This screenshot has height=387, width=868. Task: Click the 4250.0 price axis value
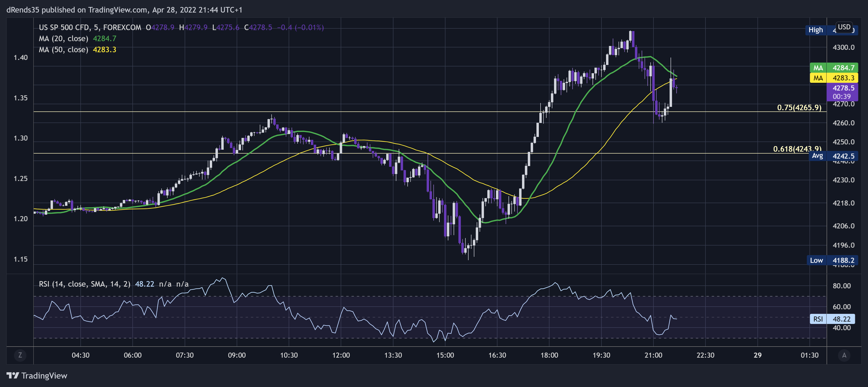pos(843,142)
